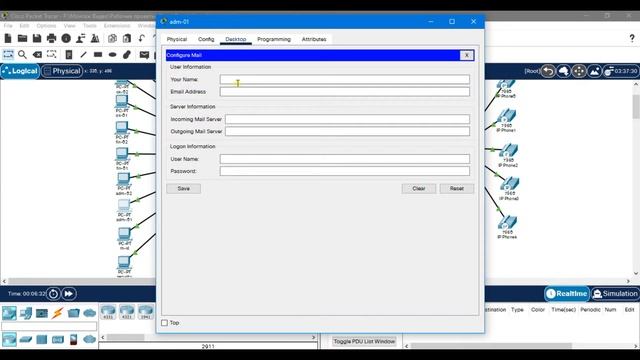Choose the Wireless Devices subcategory
The width and height of the screenshot is (640, 360).
click(x=58, y=339)
